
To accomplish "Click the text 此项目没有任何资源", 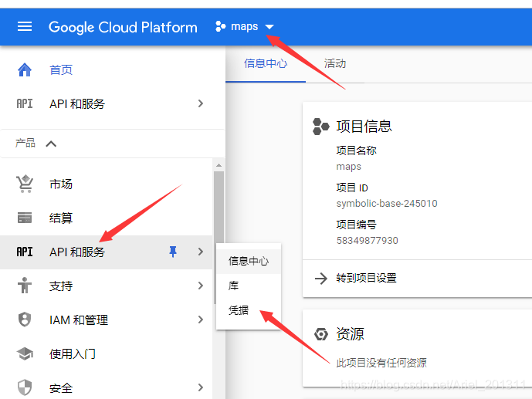I will [381, 363].
